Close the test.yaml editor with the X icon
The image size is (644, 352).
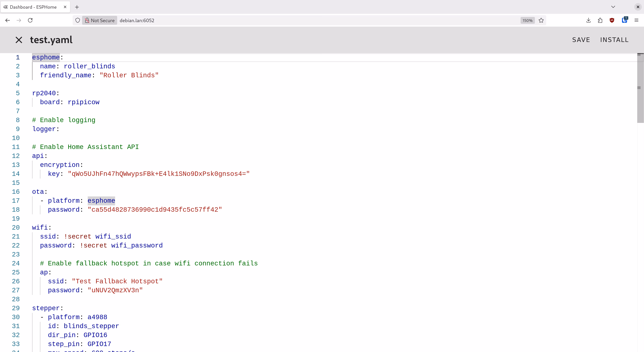[19, 40]
